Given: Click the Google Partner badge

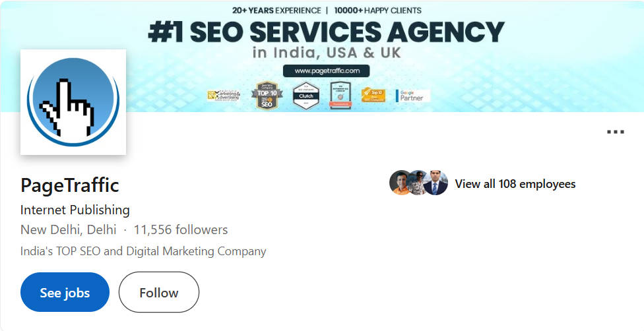Looking at the screenshot, I should (413, 96).
